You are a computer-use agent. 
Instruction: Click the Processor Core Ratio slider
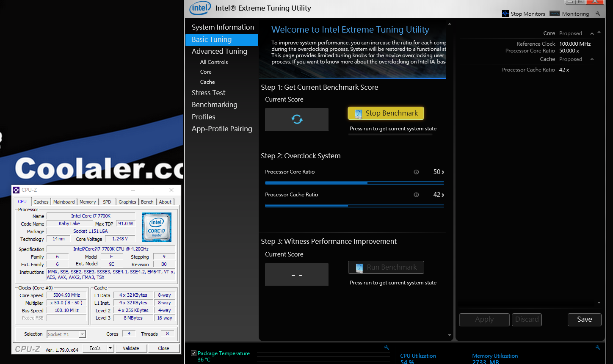pos(354,182)
